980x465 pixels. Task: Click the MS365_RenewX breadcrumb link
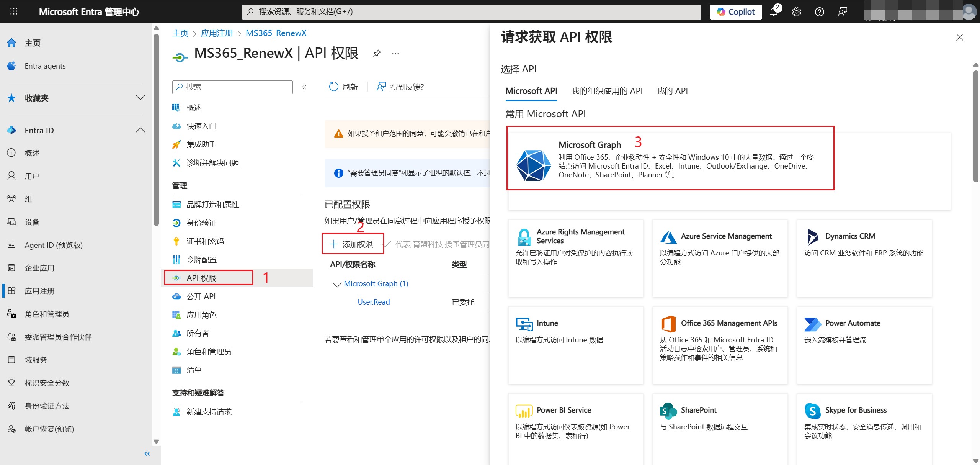point(276,33)
